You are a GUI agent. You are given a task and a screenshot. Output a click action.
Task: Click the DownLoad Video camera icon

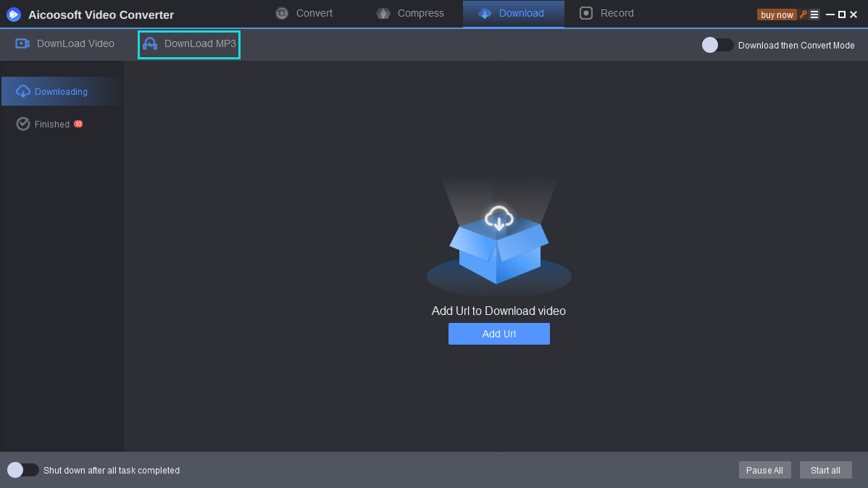pos(22,43)
